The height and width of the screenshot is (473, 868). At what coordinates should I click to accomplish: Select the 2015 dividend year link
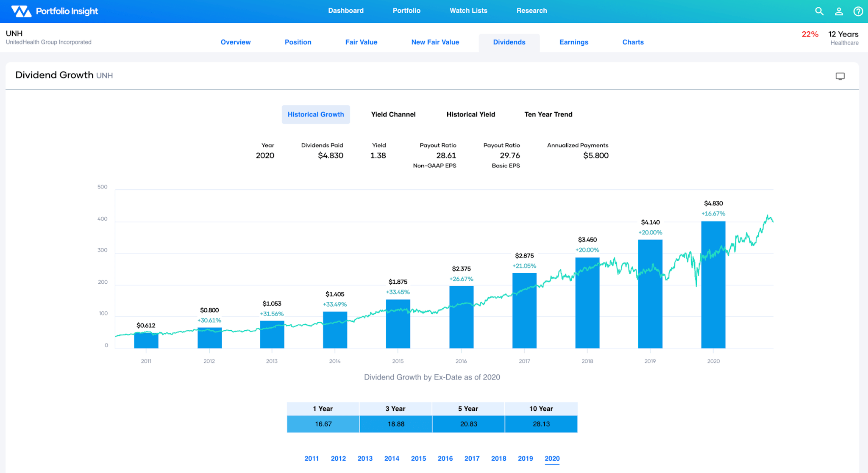(x=418, y=458)
